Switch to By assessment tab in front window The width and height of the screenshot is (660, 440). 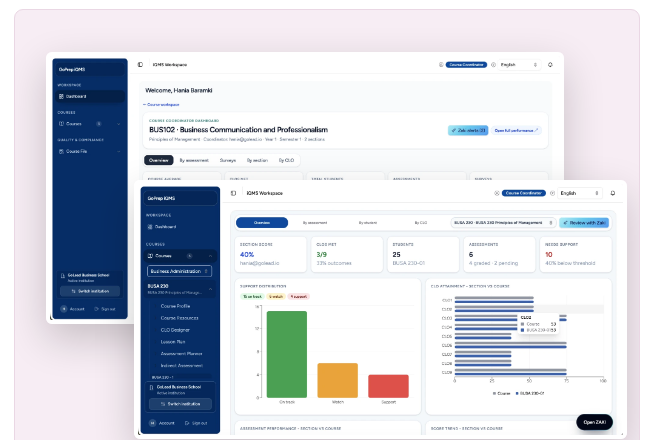coord(315,223)
